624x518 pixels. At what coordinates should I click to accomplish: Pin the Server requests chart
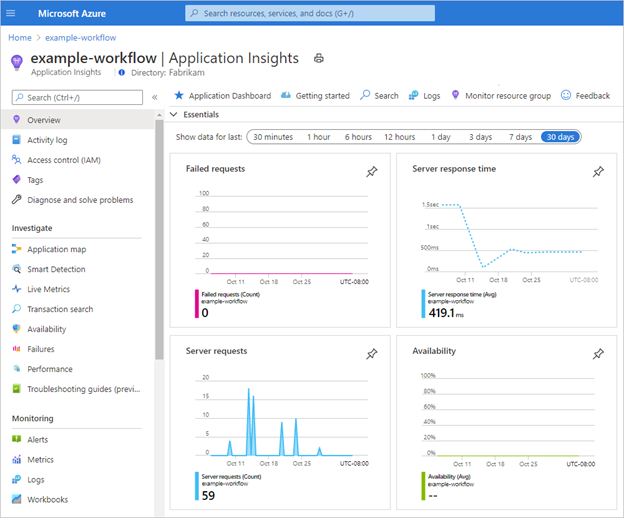pyautogui.click(x=372, y=354)
